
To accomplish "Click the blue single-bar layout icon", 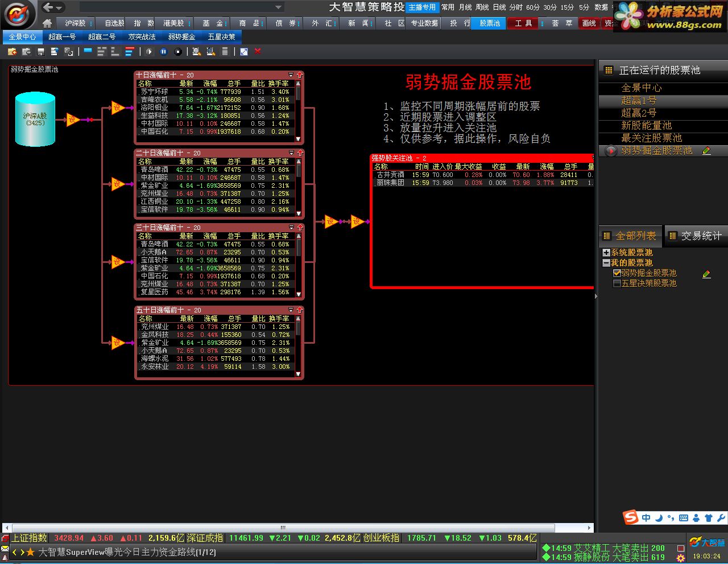I will [88, 52].
